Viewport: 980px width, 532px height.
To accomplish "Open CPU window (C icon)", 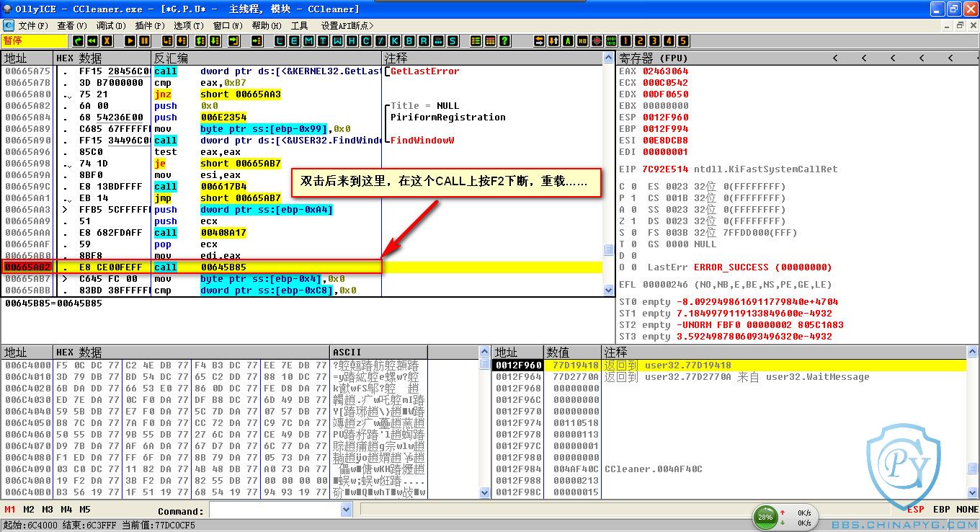I will (x=366, y=41).
